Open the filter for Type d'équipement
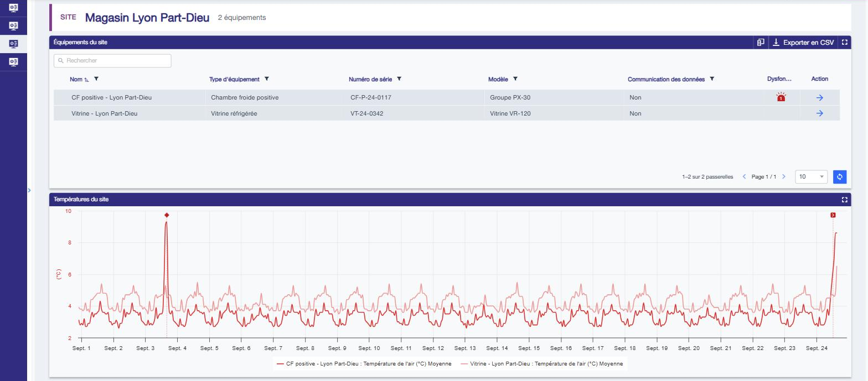Screen dimensions: 868x381 click(x=267, y=79)
